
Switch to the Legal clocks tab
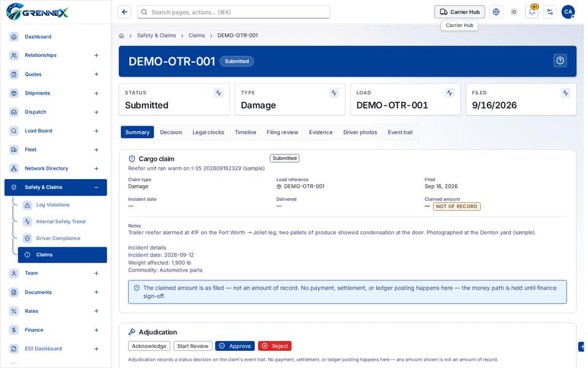(208, 132)
